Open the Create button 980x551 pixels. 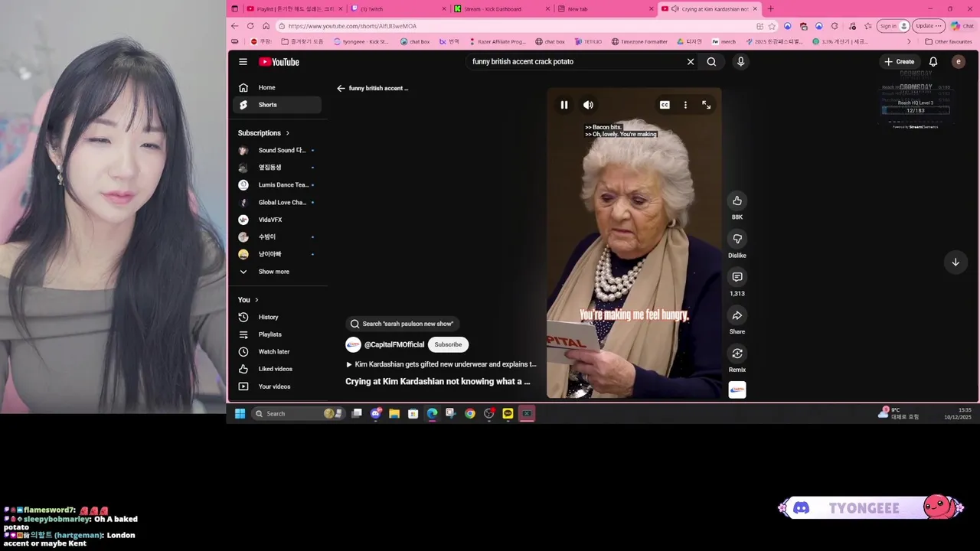pyautogui.click(x=900, y=62)
